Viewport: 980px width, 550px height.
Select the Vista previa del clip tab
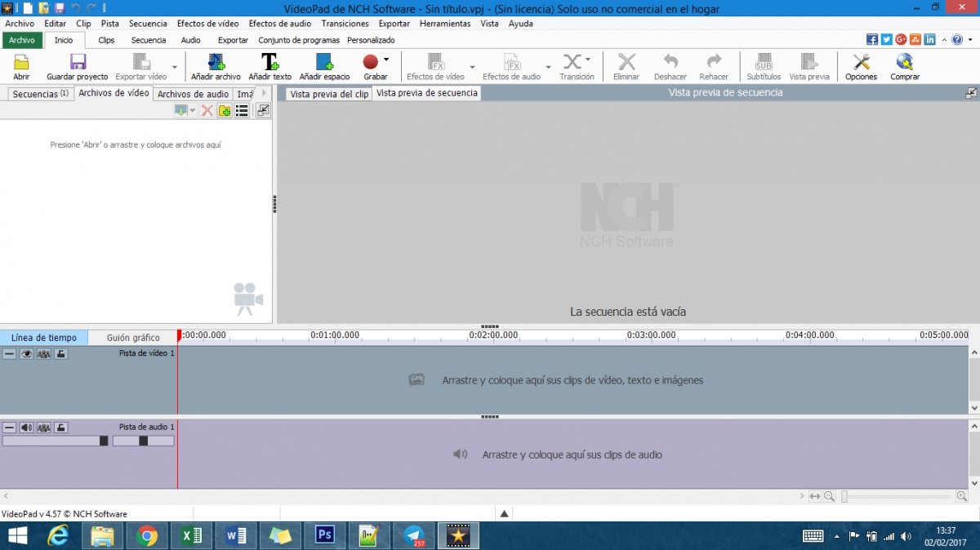coord(329,94)
